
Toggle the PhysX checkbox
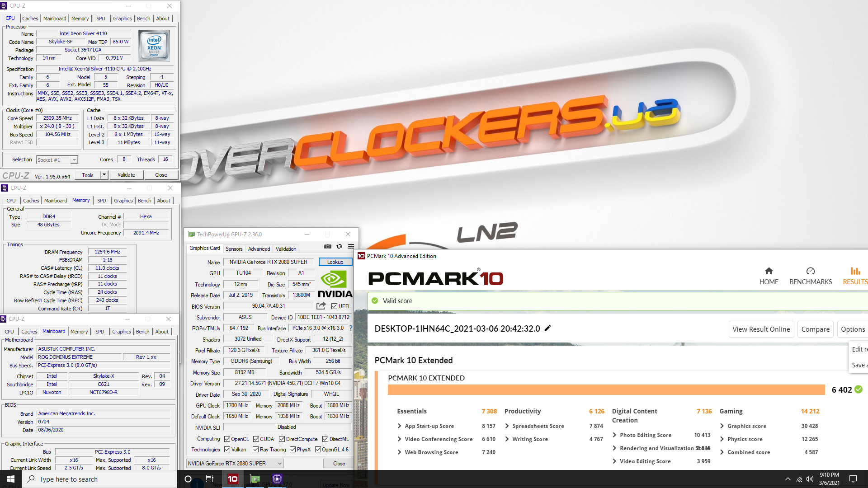[293, 449]
